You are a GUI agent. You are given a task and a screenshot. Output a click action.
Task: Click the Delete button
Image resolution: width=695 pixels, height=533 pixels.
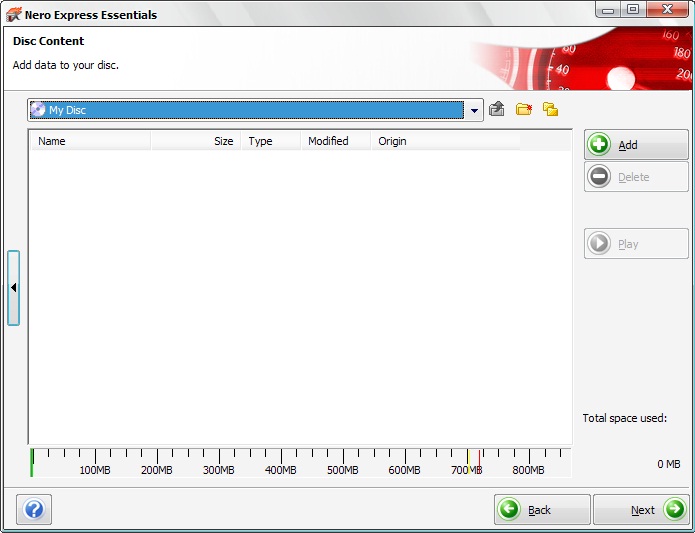tap(636, 177)
